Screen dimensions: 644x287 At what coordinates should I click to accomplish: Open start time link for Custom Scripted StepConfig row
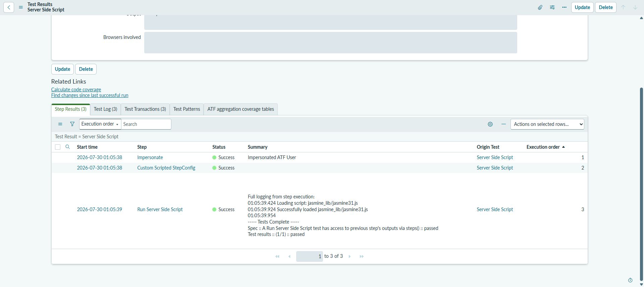[x=99, y=168]
